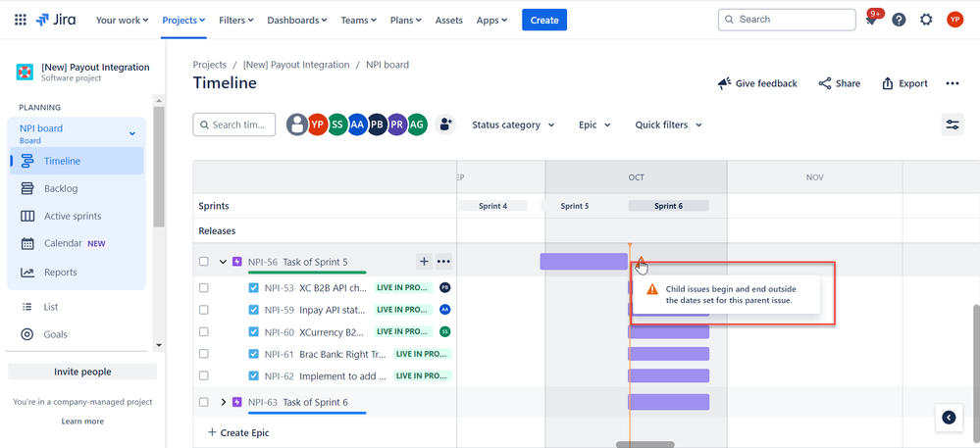Go to Assets
The image size is (980, 448).
[x=448, y=20]
